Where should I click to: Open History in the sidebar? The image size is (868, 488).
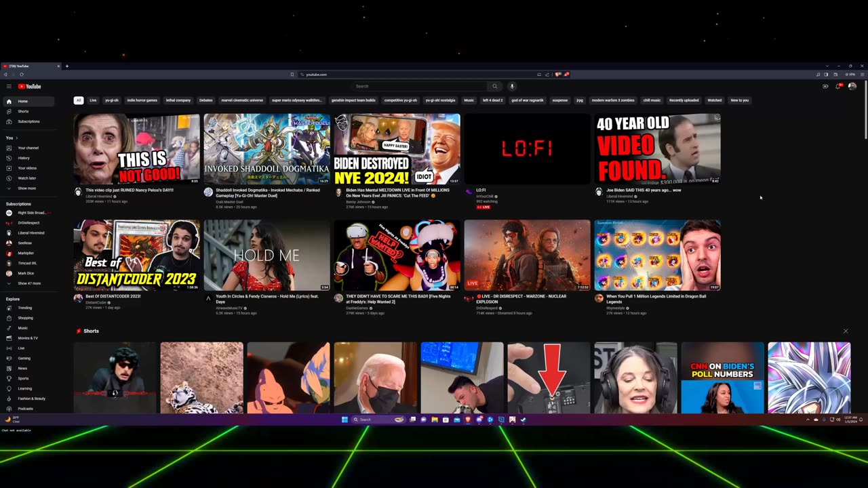[29, 158]
